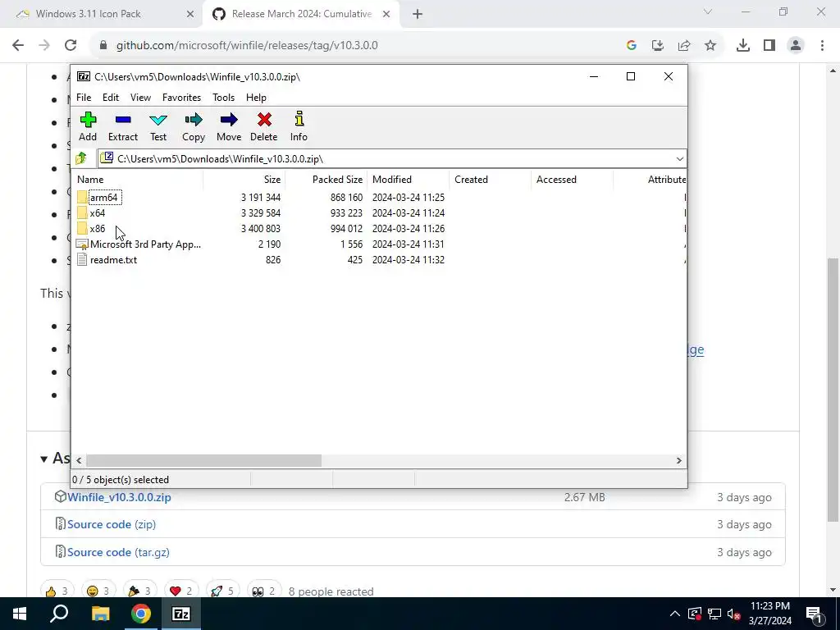This screenshot has width=840, height=630.
Task: Open the Help menu in 7-Zip
Action: pyautogui.click(x=256, y=98)
